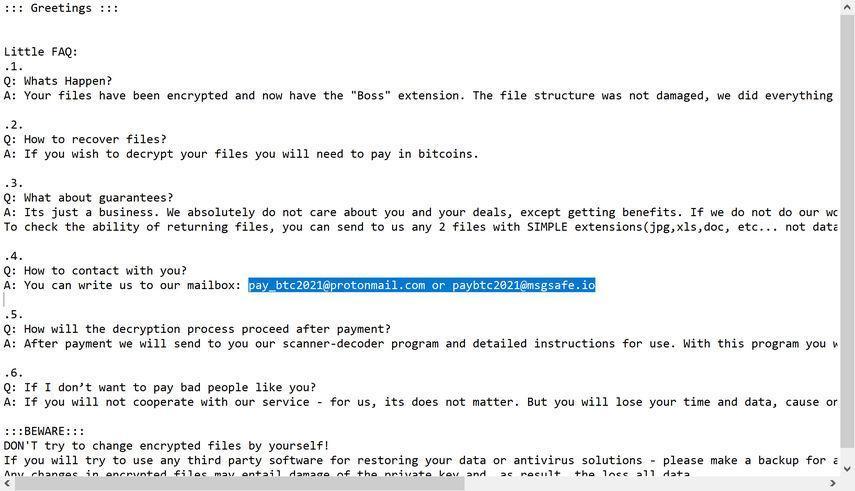Click the "Little FAQ:" heading line
Screen dimensions: 855x491
tap(41, 52)
